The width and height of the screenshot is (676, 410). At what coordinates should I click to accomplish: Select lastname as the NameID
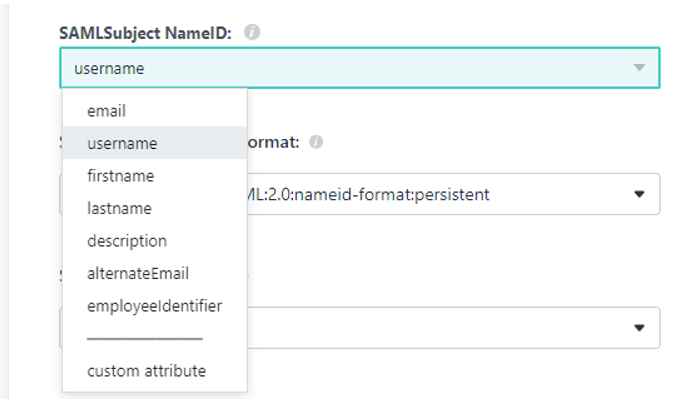[x=119, y=209]
